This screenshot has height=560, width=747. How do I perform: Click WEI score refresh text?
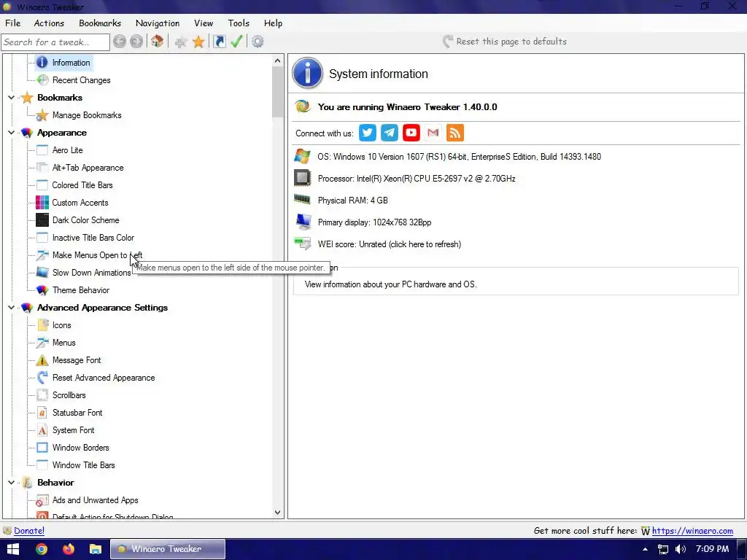390,244
